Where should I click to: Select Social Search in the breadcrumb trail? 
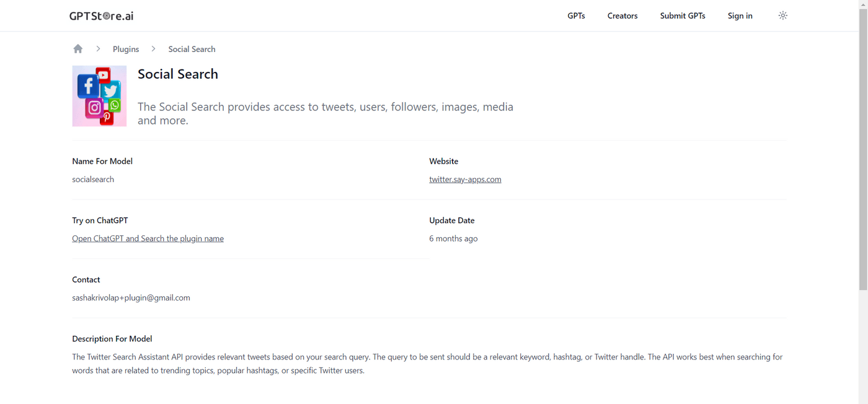pos(191,49)
